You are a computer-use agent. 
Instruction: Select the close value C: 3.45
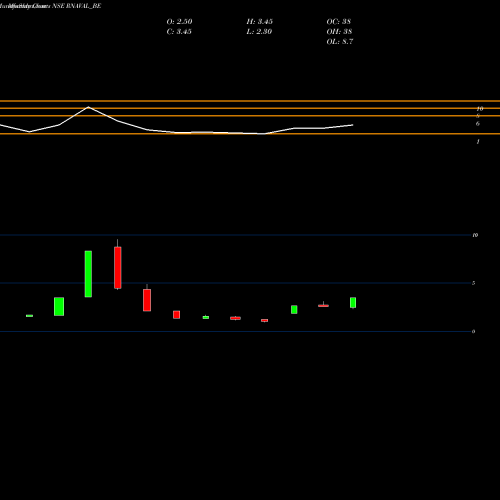tap(179, 31)
